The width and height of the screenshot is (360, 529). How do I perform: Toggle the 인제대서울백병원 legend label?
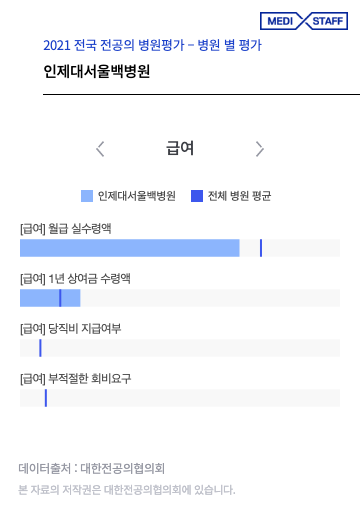(137, 196)
